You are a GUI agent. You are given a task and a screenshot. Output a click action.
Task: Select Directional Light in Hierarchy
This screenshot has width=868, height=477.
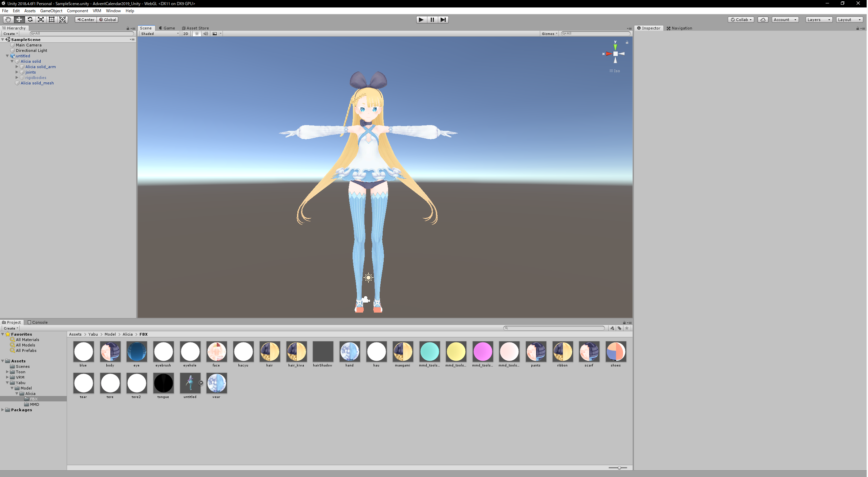[31, 51]
